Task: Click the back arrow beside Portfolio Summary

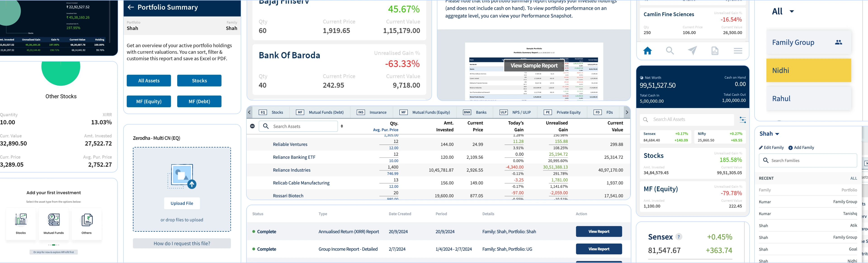Action: pos(131,7)
